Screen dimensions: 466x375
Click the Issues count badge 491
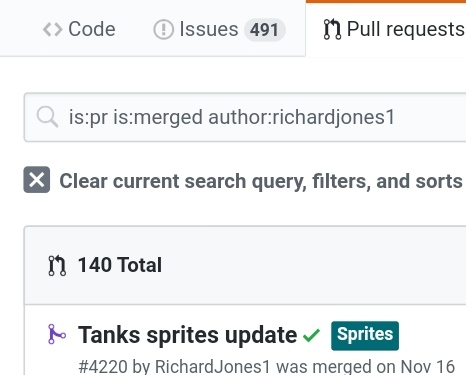(265, 30)
